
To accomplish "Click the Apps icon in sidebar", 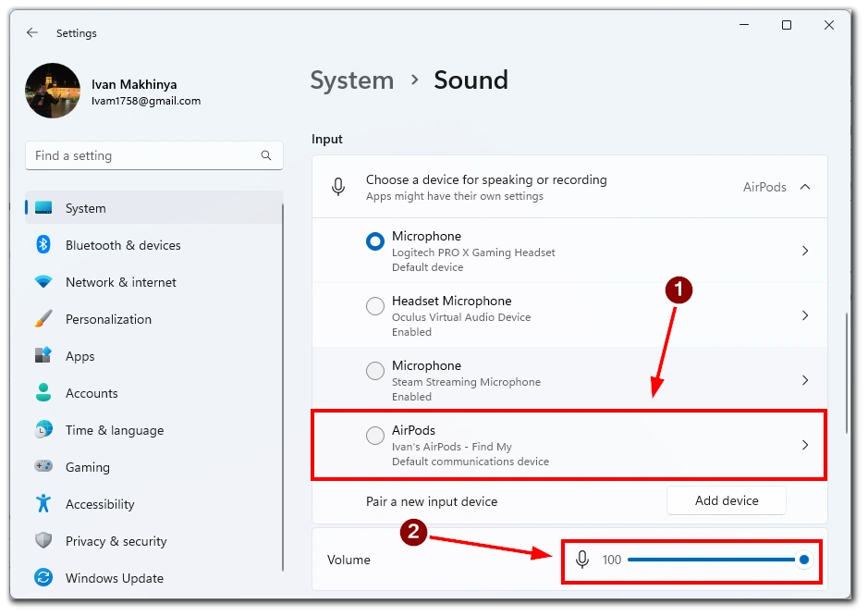I will tap(43, 355).
